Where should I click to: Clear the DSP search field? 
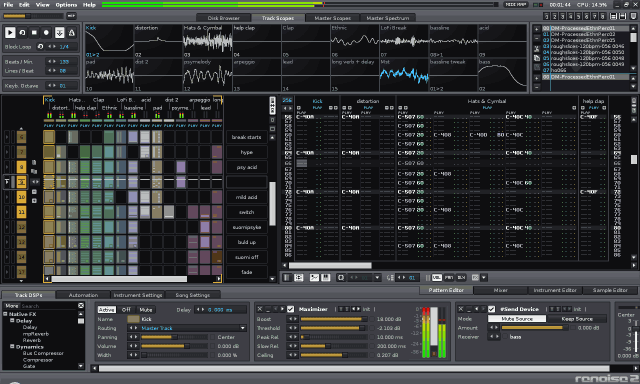point(81,306)
